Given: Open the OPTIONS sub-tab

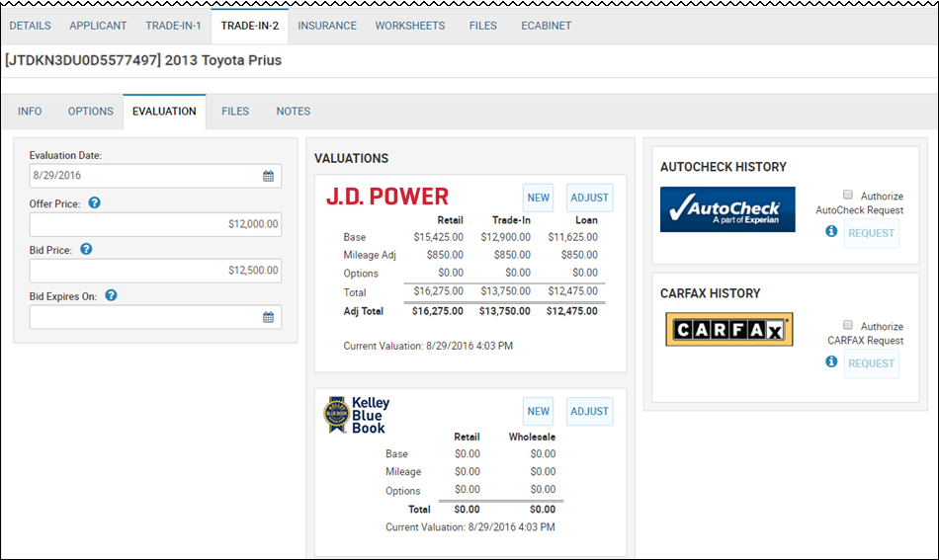Looking at the screenshot, I should point(90,112).
